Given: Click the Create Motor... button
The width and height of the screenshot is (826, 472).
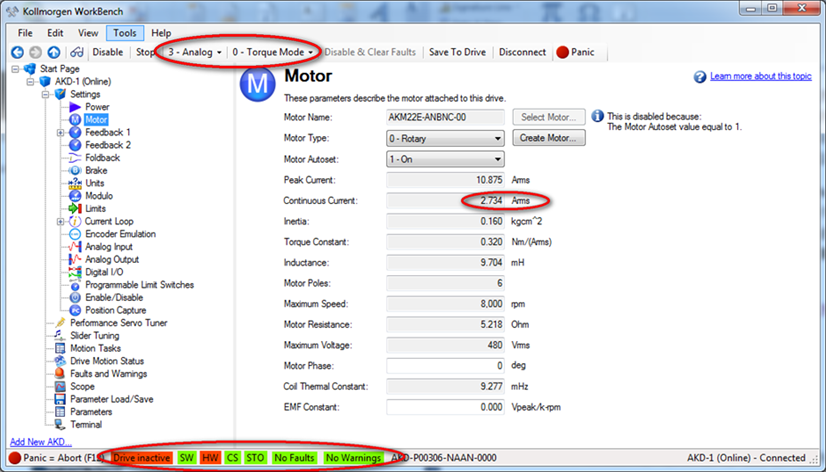Looking at the screenshot, I should click(549, 138).
